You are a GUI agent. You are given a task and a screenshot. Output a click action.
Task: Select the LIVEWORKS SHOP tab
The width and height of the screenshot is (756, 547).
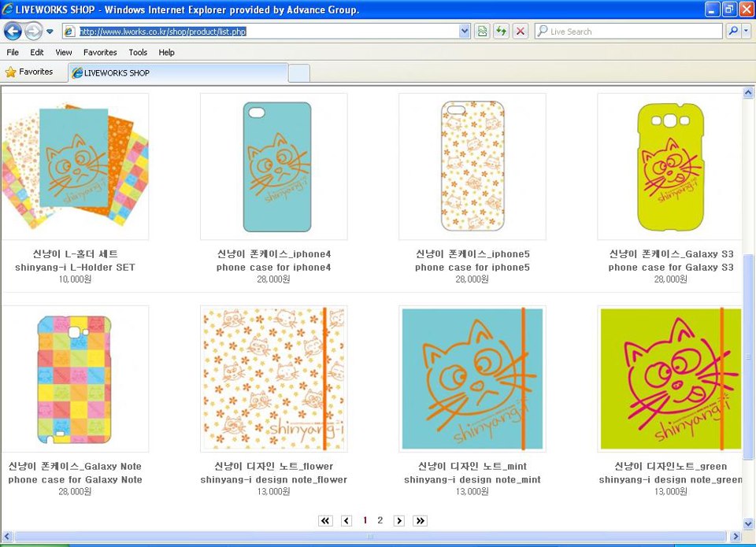[179, 72]
